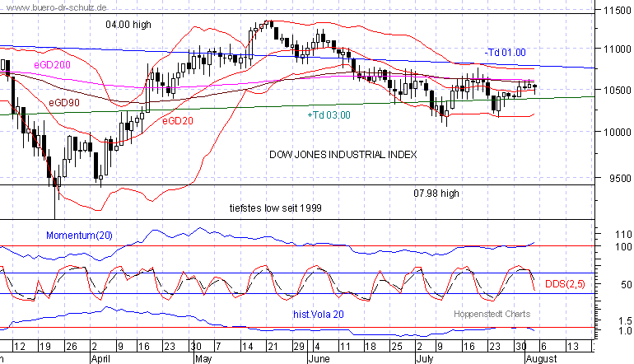The image size is (634, 364).
Task: Click the 11500 price axis value
Action: point(617,11)
